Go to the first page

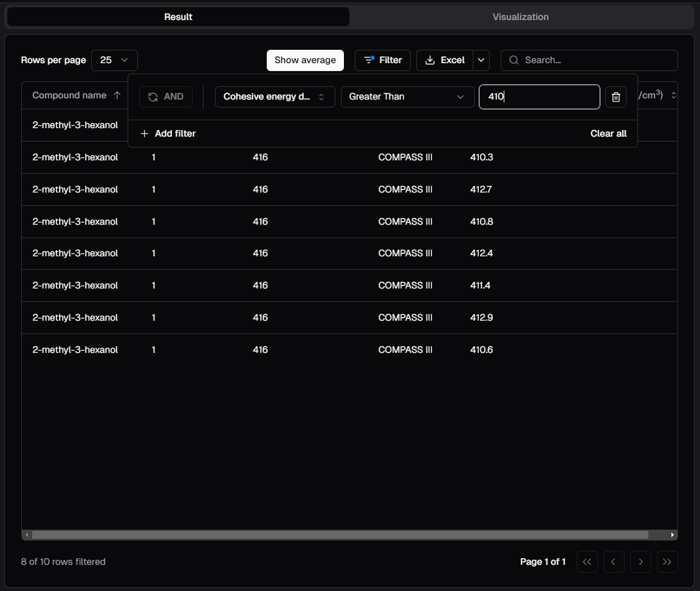pyautogui.click(x=586, y=562)
